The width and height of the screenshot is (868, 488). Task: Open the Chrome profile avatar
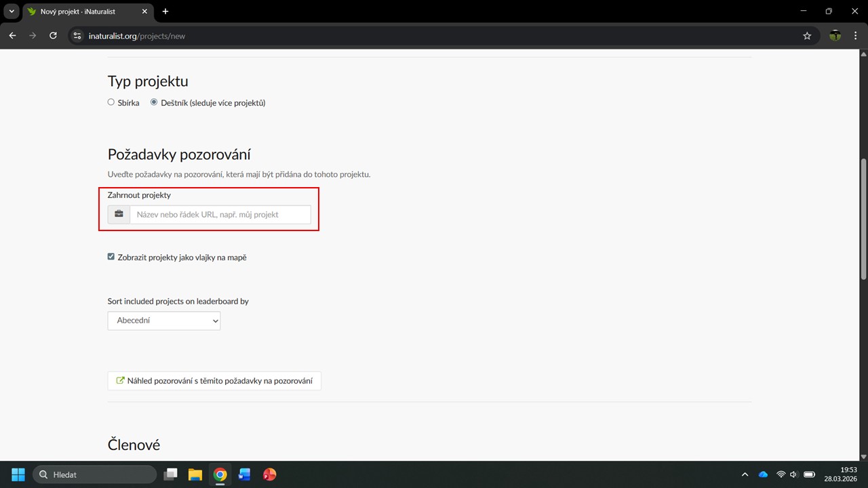(x=835, y=36)
